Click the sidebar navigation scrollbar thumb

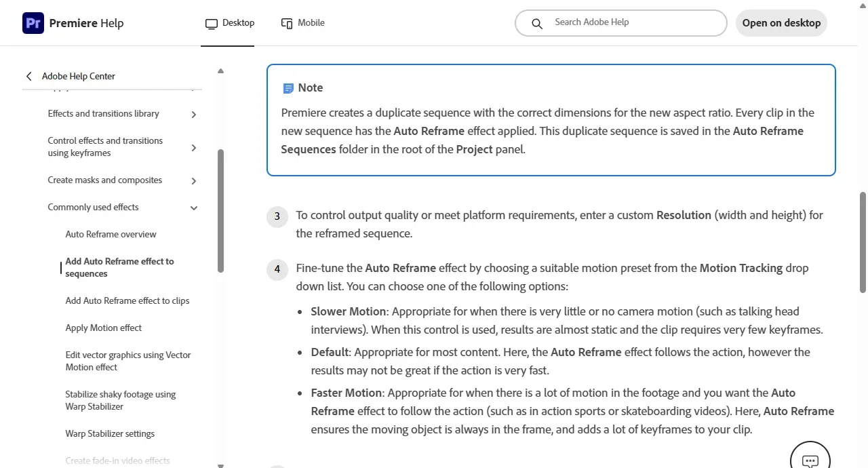point(220,211)
